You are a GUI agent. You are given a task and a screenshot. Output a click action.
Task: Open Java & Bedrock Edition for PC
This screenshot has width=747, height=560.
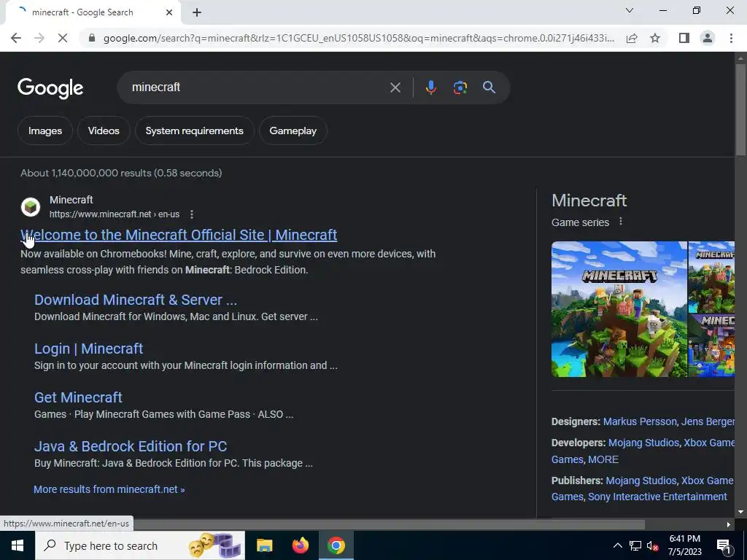[131, 446]
